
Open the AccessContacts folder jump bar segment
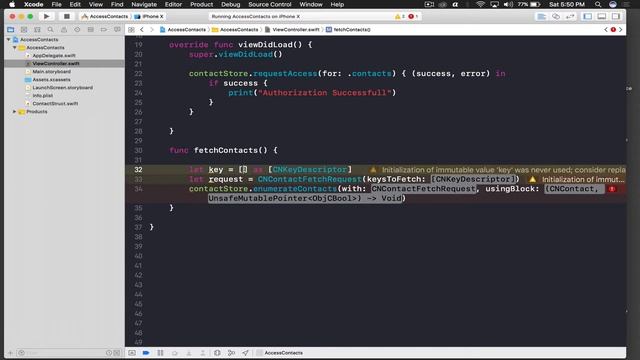[x=235, y=30]
